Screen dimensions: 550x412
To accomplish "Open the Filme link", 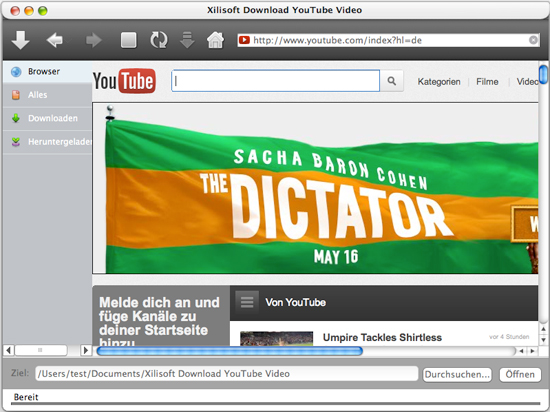I will 487,82.
